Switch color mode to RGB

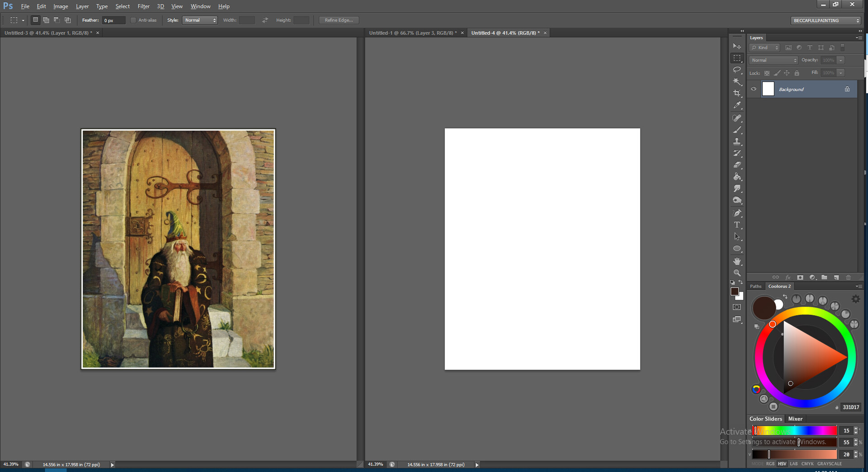770,463
